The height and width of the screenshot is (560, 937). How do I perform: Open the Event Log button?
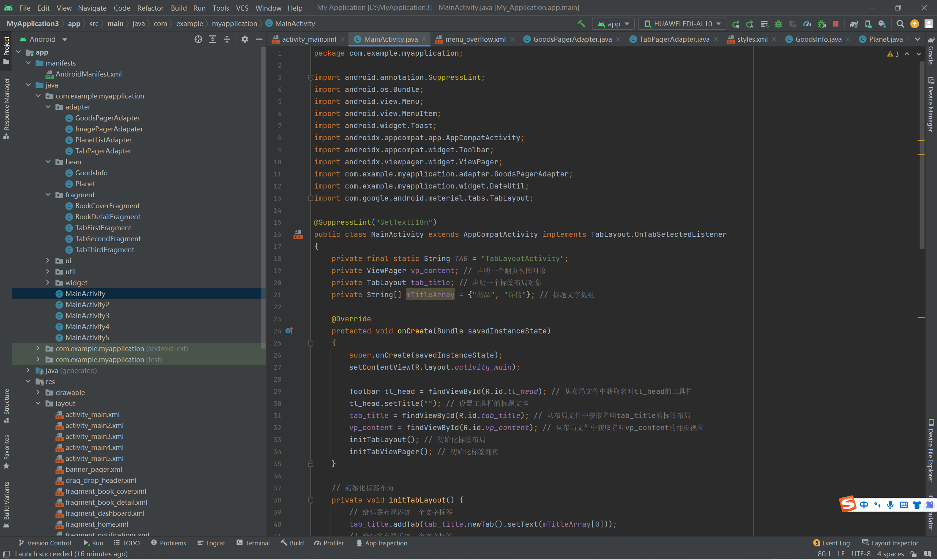click(x=831, y=543)
